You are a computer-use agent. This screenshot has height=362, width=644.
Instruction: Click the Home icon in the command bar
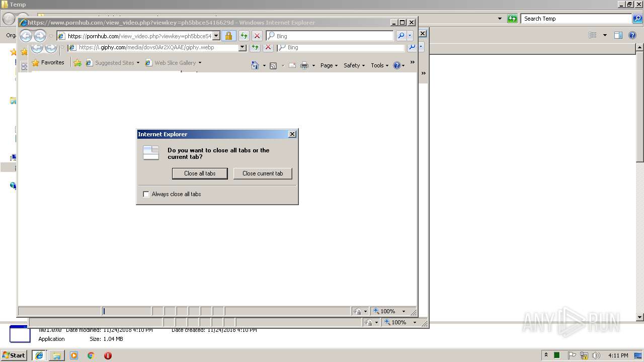[255, 65]
